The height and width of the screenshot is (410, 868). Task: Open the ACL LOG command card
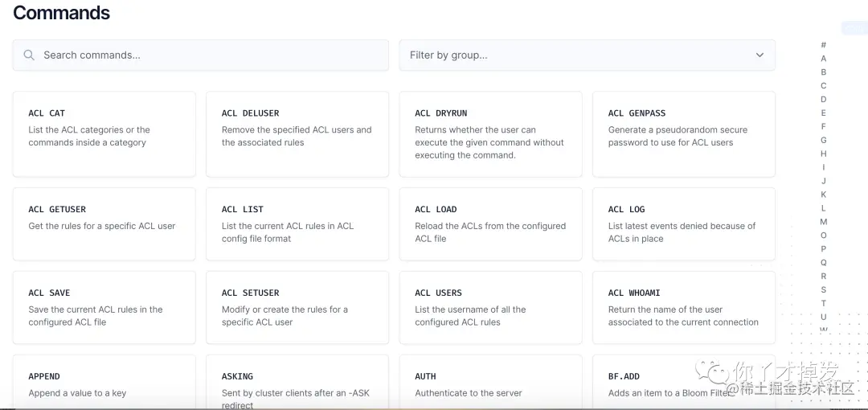(x=684, y=223)
